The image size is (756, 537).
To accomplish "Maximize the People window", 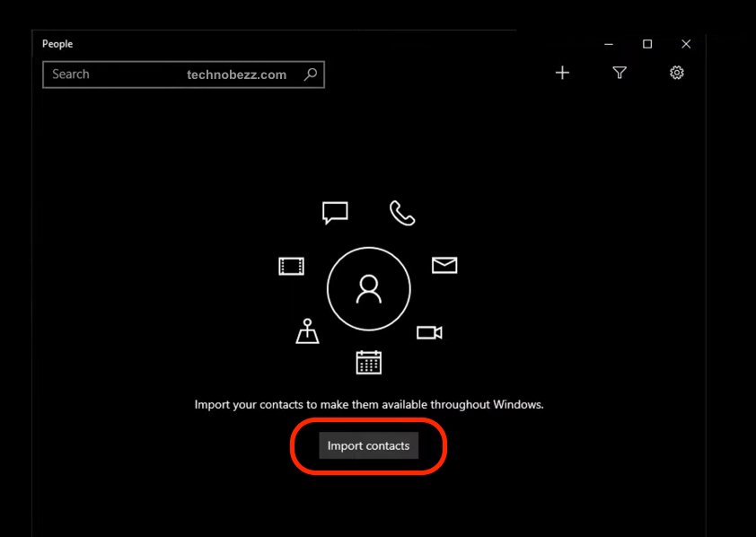I will point(647,44).
